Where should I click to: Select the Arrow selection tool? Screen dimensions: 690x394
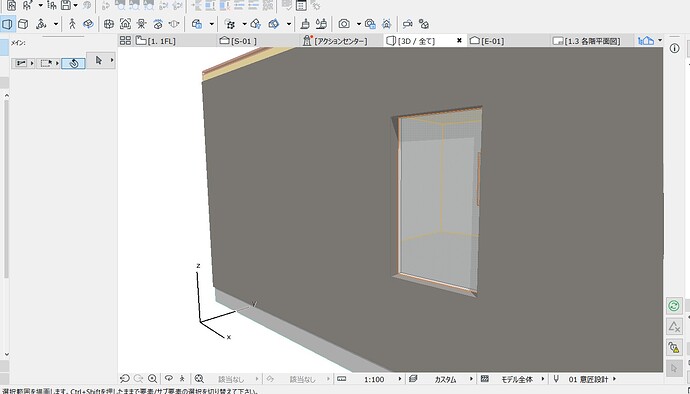tap(99, 60)
